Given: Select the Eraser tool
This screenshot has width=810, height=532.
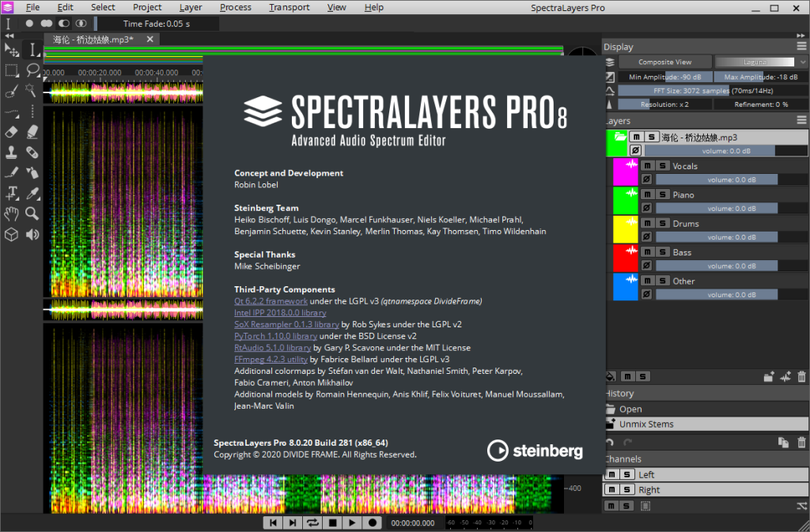Looking at the screenshot, I should (x=11, y=132).
